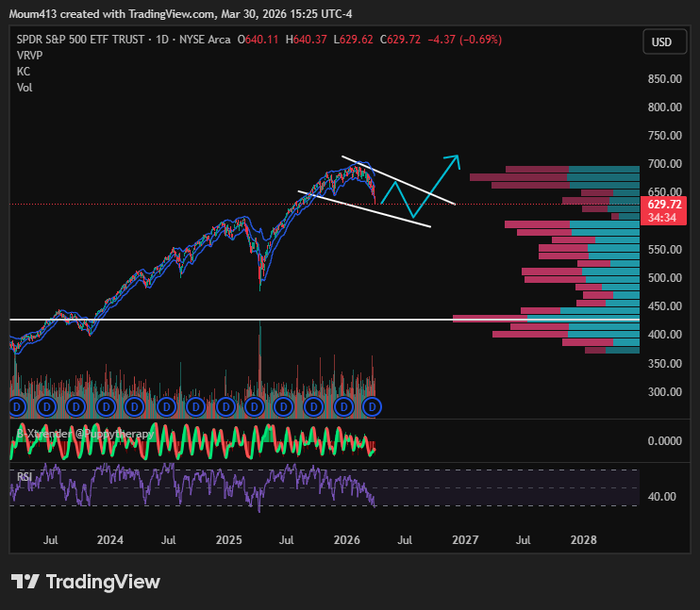Image resolution: width=700 pixels, height=610 pixels.
Task: Click the 300.00 price axis label
Action: (665, 392)
